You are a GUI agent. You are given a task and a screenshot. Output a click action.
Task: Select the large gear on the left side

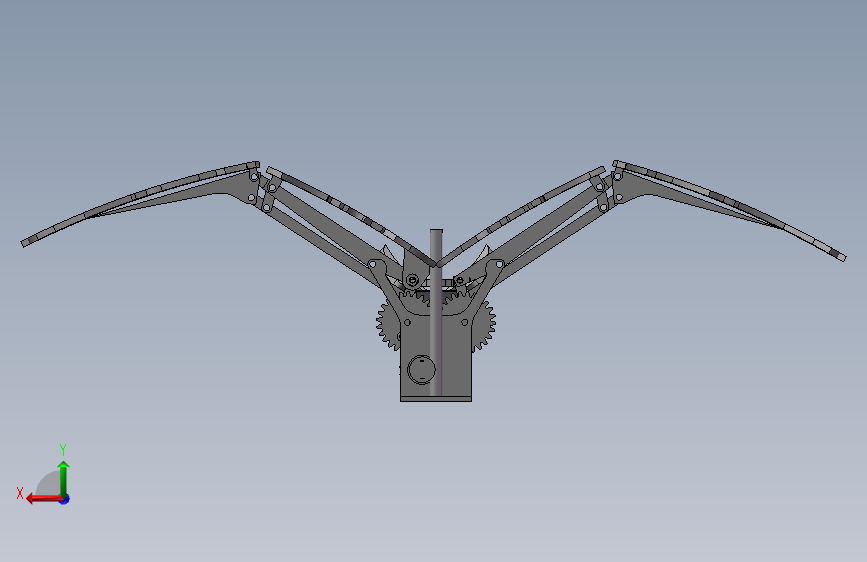[387, 325]
